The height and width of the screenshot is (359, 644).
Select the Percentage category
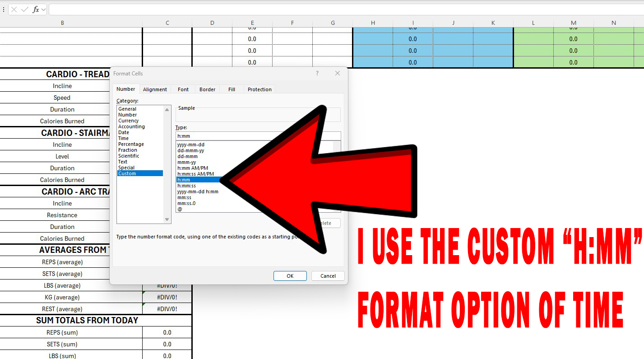click(131, 144)
